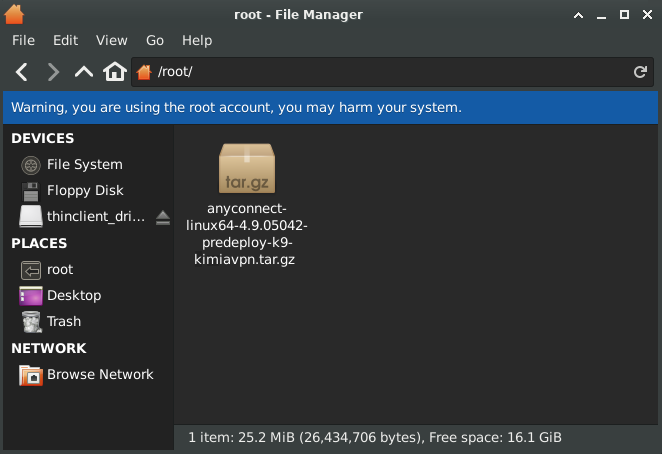The height and width of the screenshot is (454, 662).
Task: Click the home folder toolbar icon
Action: pos(115,72)
